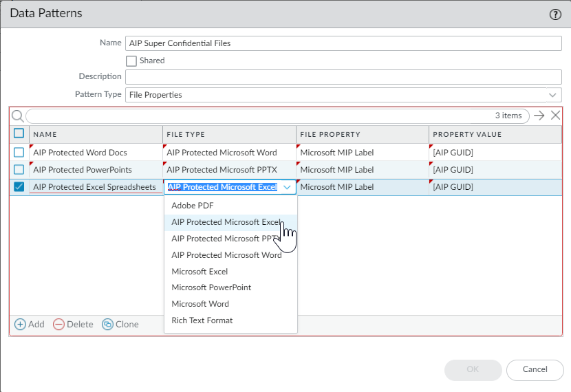This screenshot has height=392, width=571.
Task: Click the Description text field
Action: coord(343,76)
